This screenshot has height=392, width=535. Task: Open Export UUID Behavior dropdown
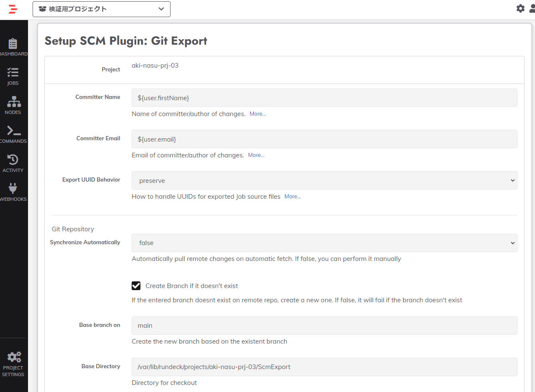pyautogui.click(x=324, y=181)
